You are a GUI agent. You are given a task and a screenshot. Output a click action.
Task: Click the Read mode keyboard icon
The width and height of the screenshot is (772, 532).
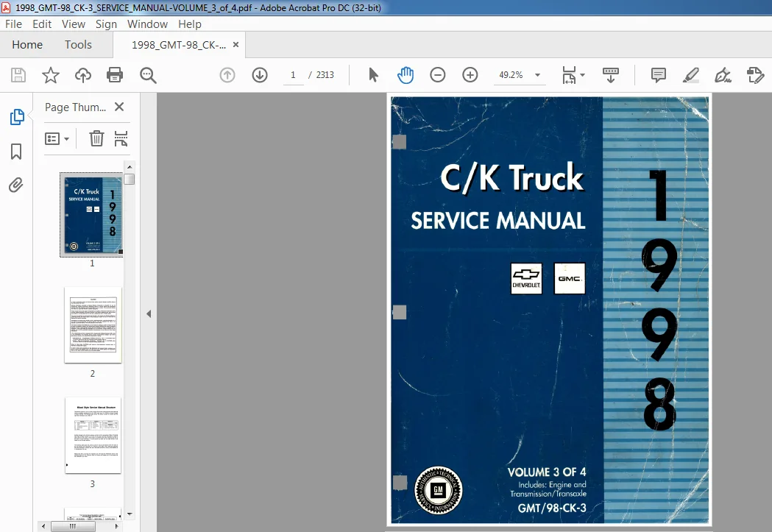(x=611, y=75)
